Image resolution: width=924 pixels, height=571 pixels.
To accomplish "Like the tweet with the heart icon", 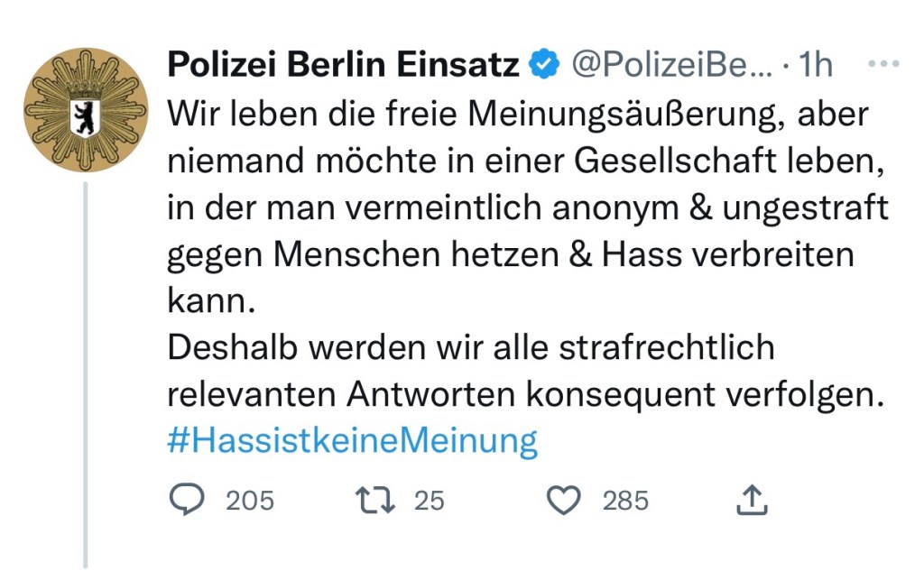I will click(x=565, y=500).
